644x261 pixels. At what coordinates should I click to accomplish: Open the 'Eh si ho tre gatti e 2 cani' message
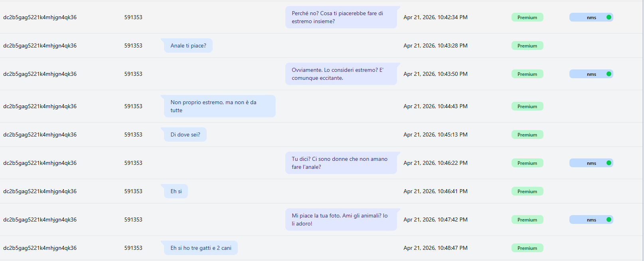coord(201,248)
